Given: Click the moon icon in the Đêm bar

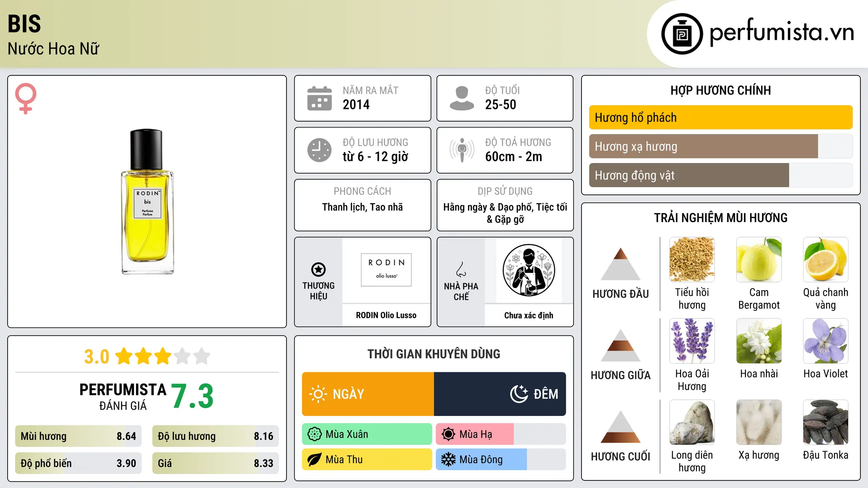Looking at the screenshot, I should click(x=519, y=394).
